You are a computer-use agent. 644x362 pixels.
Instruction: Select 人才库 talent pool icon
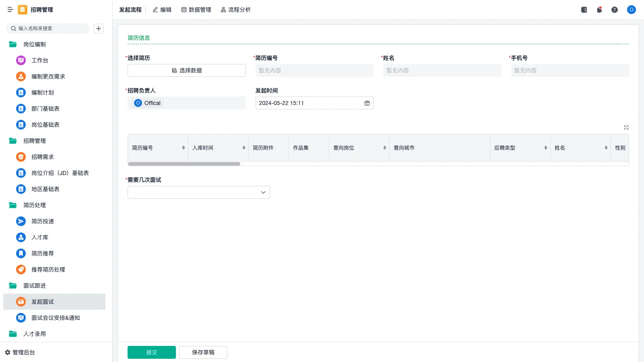coord(21,237)
